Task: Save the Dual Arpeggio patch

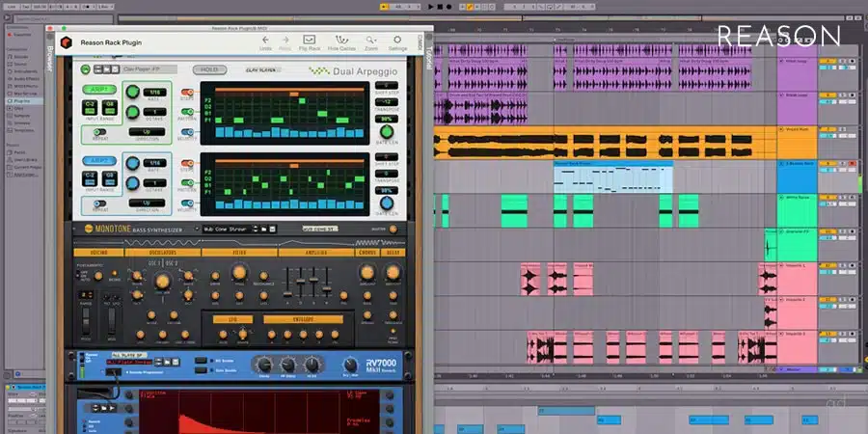Action: [115, 69]
